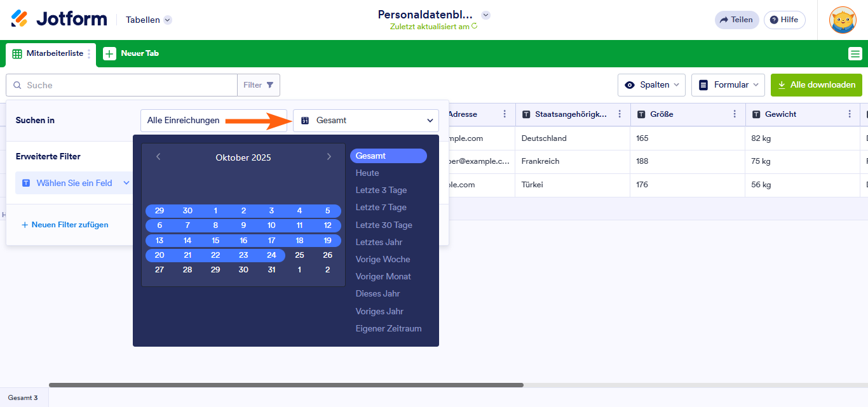Click Neuen Filter zufügen link
The width and height of the screenshot is (868, 407).
(65, 225)
